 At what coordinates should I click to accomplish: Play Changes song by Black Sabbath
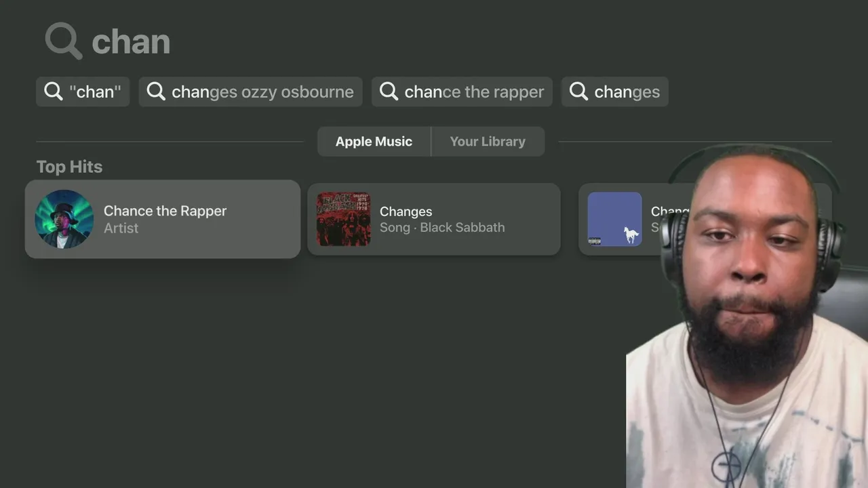434,219
